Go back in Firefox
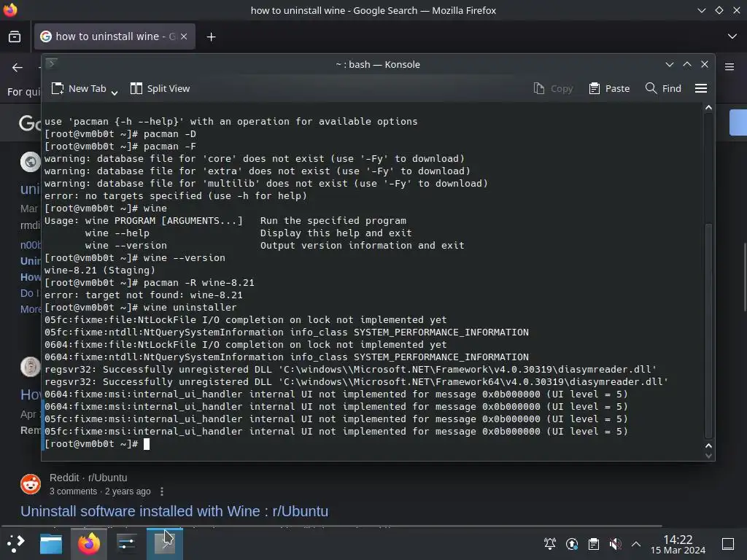 pos(18,68)
